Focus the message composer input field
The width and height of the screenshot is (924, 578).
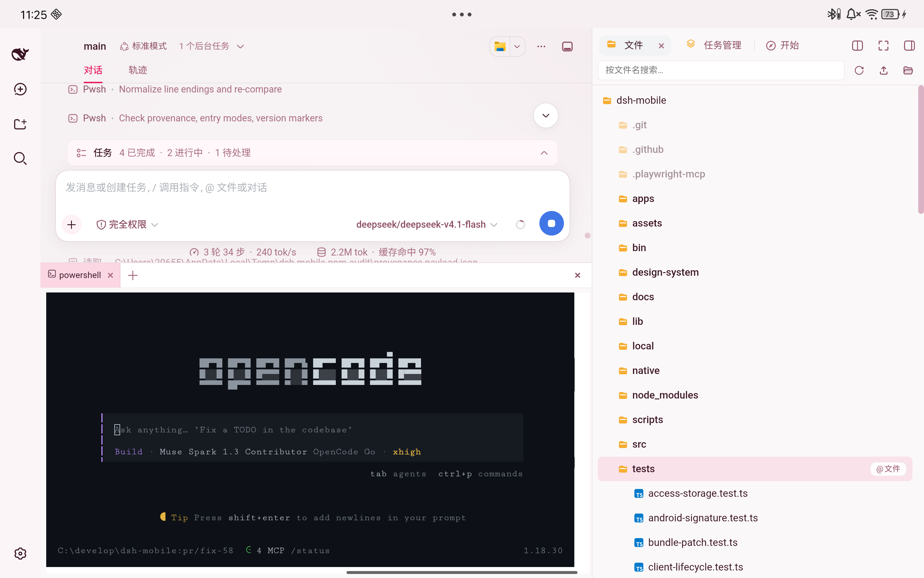[x=312, y=188]
